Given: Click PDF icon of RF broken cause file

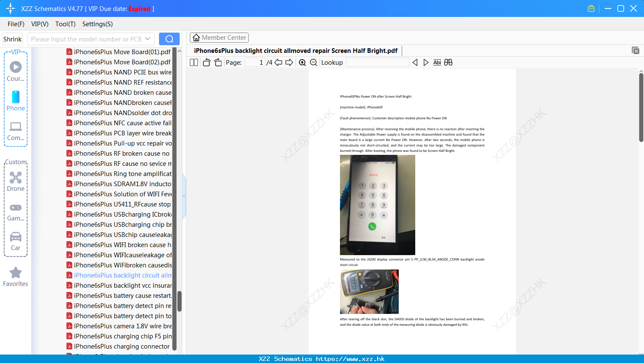Looking at the screenshot, I should pos(69,154).
